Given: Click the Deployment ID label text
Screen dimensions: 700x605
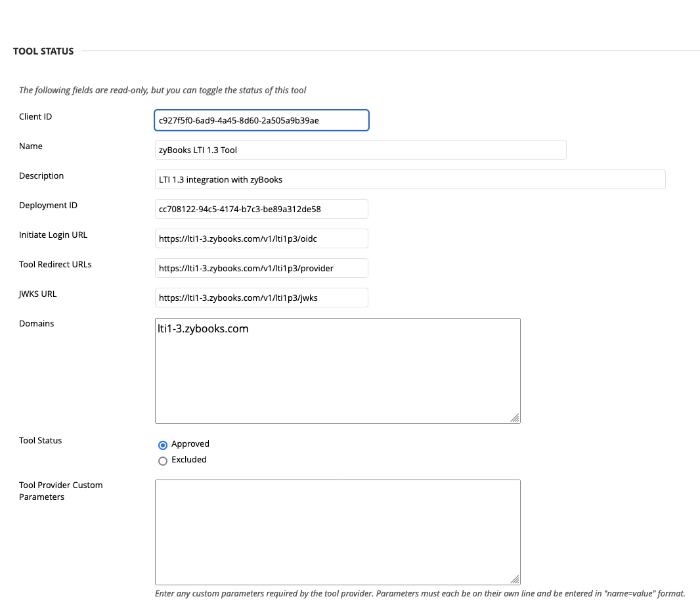Looking at the screenshot, I should 48,206.
